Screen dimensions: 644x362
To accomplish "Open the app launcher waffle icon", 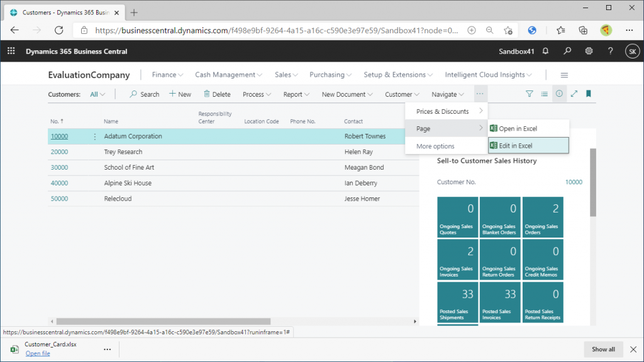I will [11, 51].
